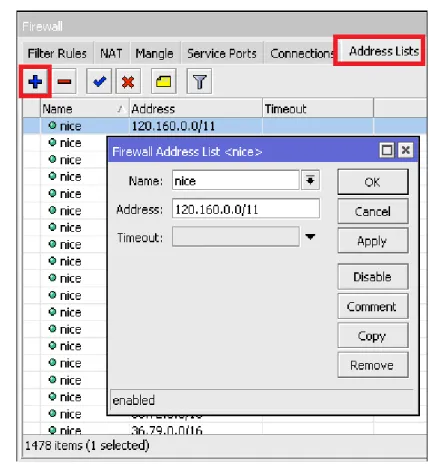429x465 pixels.
Task: Click the Name input field containing nice
Action: tap(236, 180)
